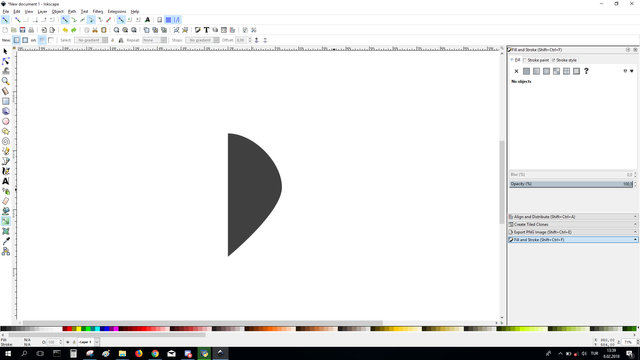Set fill to Unset paint question mark
Viewport: 640px width, 360px height.
[586, 71]
